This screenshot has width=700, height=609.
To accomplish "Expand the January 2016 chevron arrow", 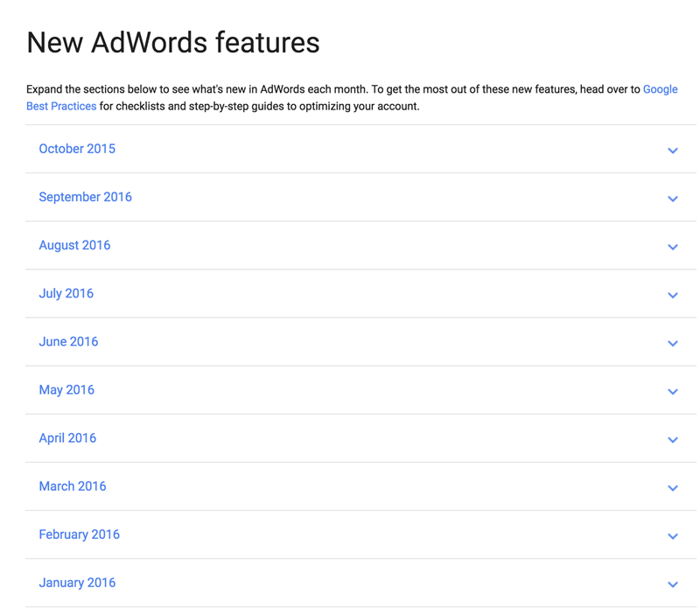I will 672,584.
